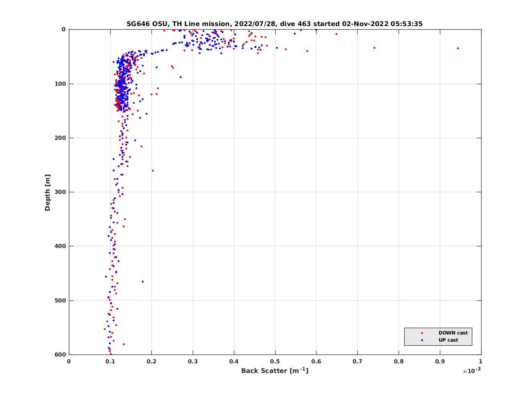Click the red point near 260 m depth, 0.2
Viewport: 532px width, 399px height.
(x=153, y=171)
